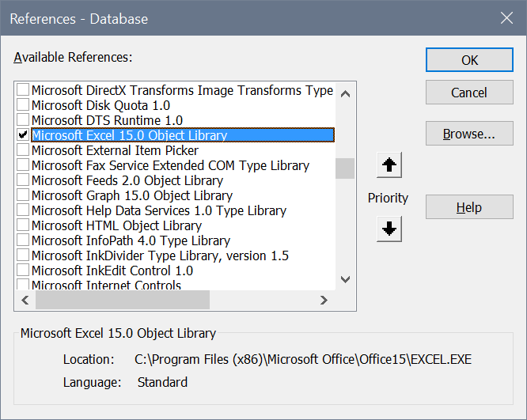Open the Help button
The image size is (527, 420).
[x=469, y=207]
